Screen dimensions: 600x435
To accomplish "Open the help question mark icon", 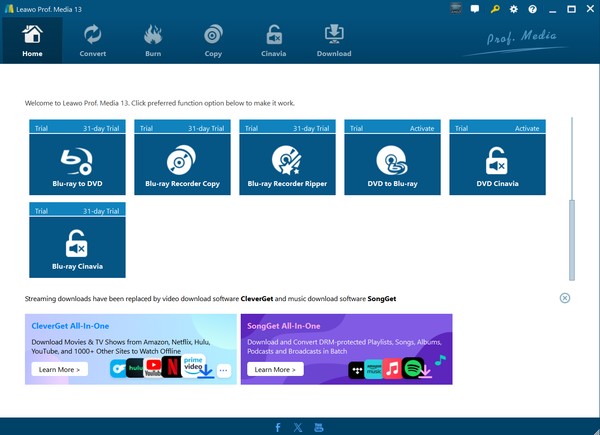I will tap(533, 9).
